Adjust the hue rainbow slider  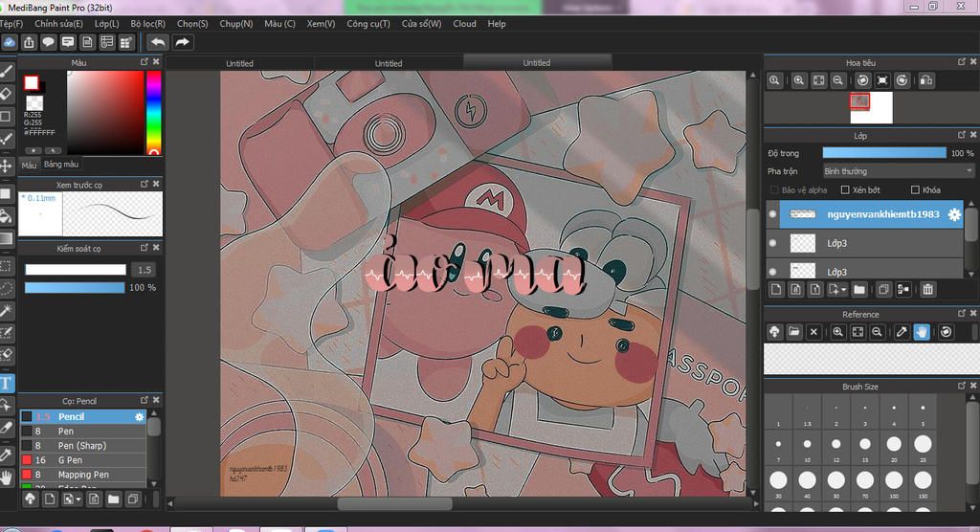154,113
